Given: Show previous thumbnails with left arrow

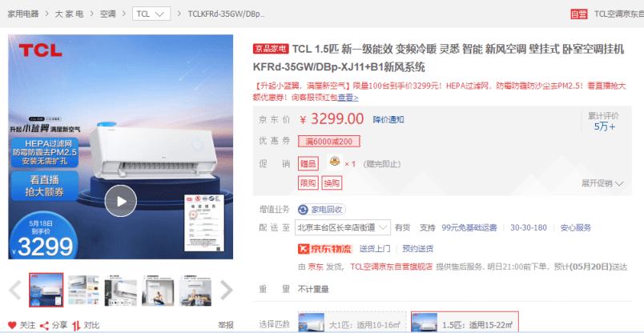Looking at the screenshot, I should click(15, 290).
